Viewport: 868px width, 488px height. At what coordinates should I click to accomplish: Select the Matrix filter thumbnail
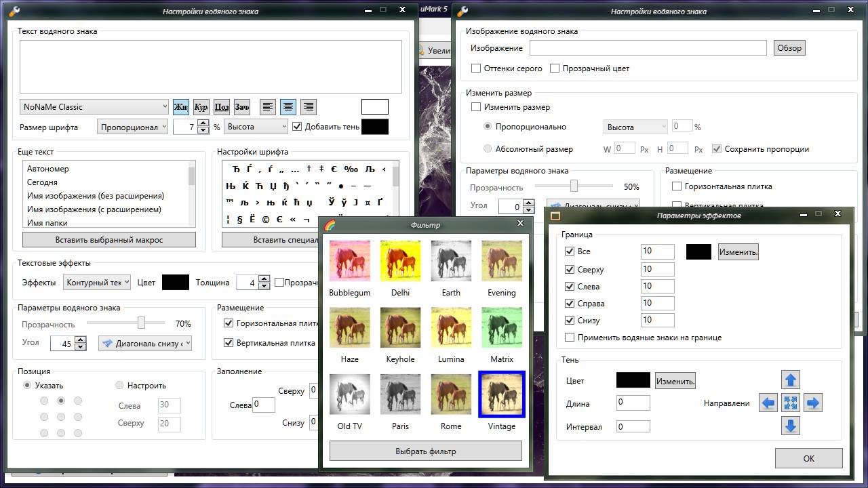click(x=502, y=328)
